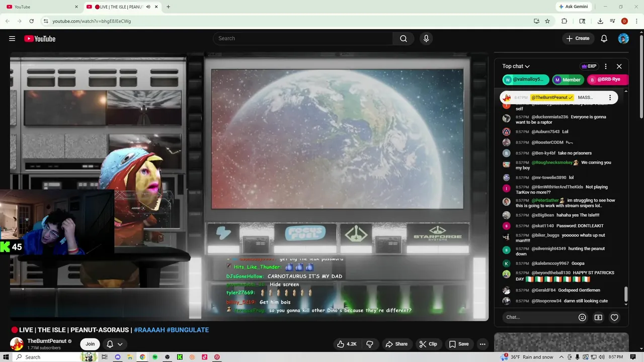The width and height of the screenshot is (644, 362).
Task: Open TheBurntPeanut channel name link
Action: pos(47,341)
